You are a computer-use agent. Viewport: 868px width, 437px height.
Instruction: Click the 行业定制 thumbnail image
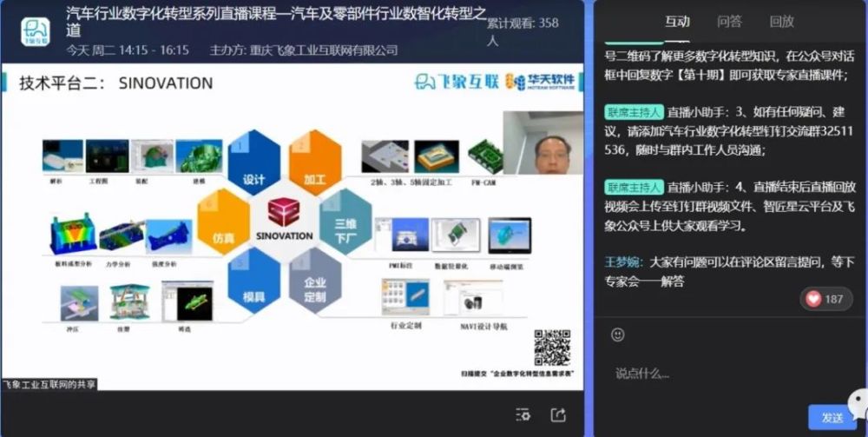[405, 298]
